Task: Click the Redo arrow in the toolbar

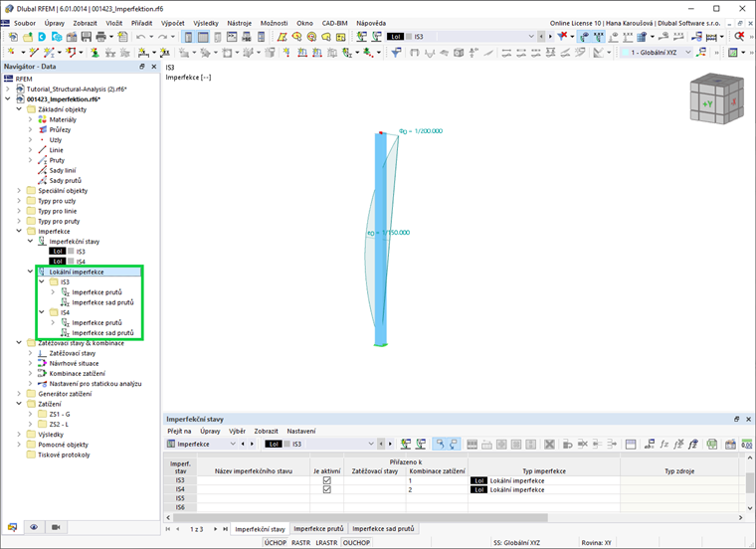Action: pyautogui.click(x=162, y=37)
